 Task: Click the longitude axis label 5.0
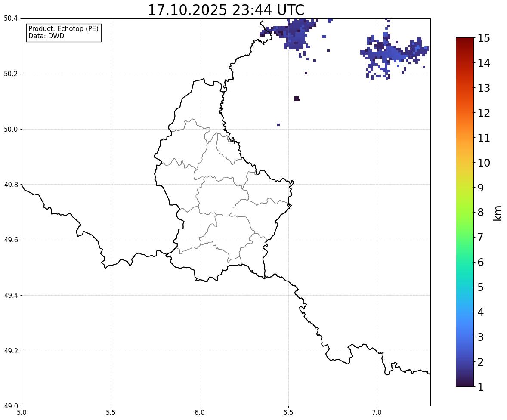point(22,413)
